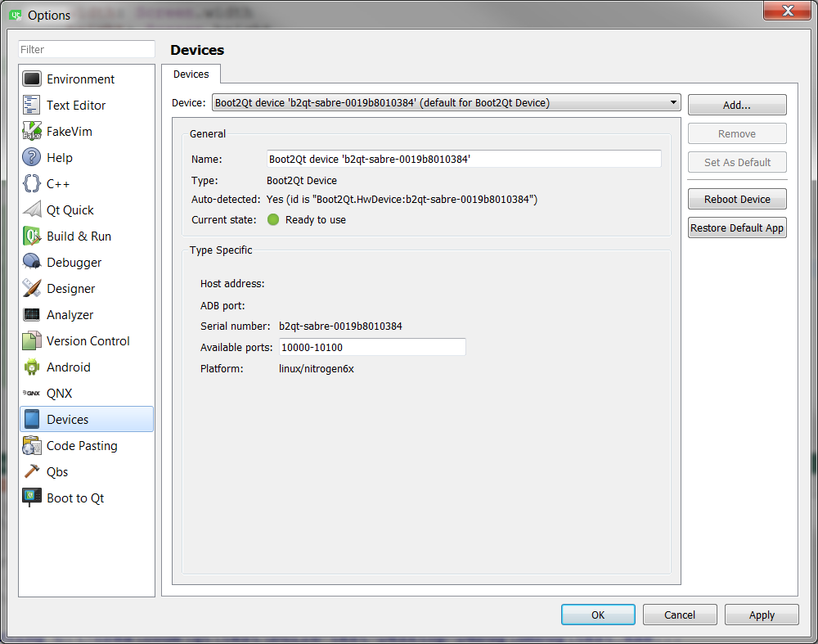Choose the Code Pasting category label

(82, 446)
